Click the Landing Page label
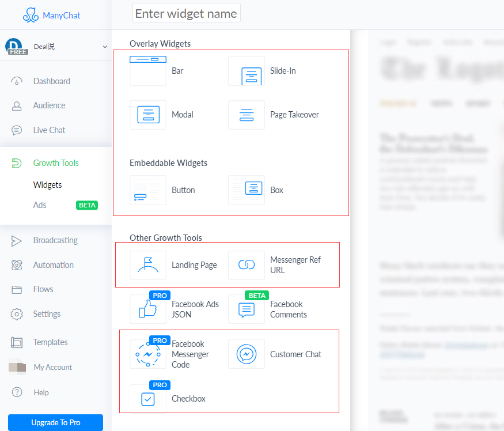 [194, 266]
